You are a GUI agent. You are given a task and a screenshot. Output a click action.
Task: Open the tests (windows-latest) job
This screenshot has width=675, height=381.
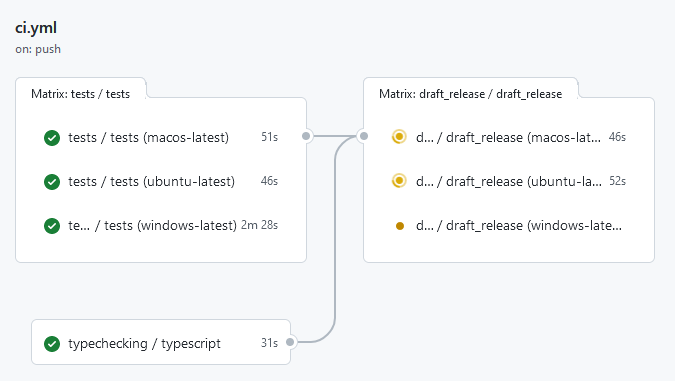(x=152, y=226)
